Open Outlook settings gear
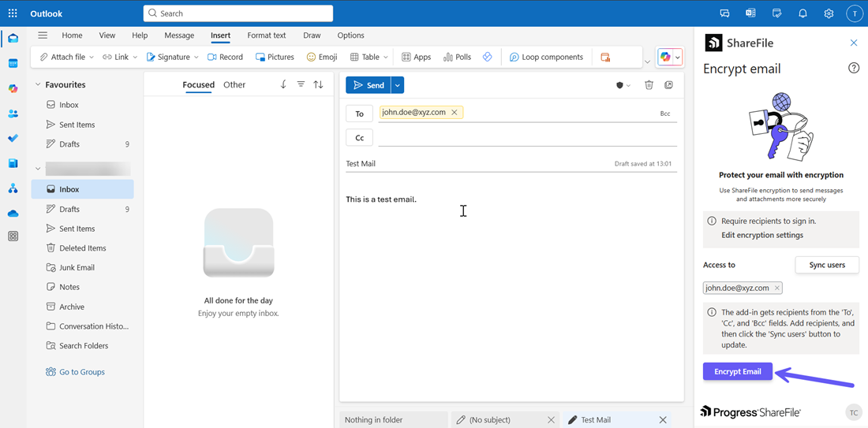 [829, 13]
